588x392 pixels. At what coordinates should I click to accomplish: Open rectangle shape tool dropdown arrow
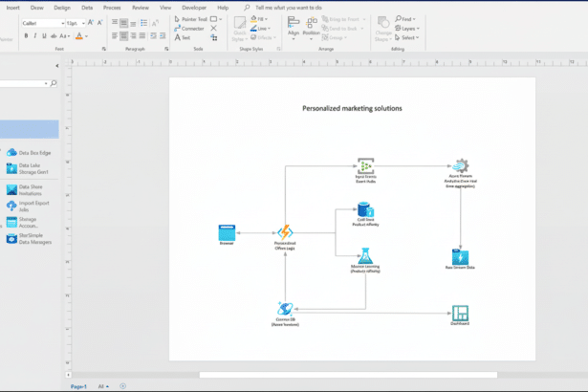(221, 19)
